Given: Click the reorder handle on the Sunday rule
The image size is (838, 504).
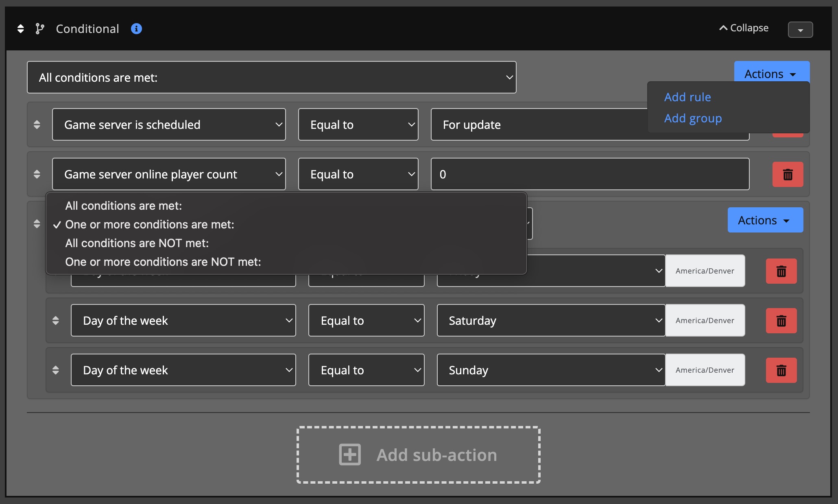Looking at the screenshot, I should click(x=56, y=370).
